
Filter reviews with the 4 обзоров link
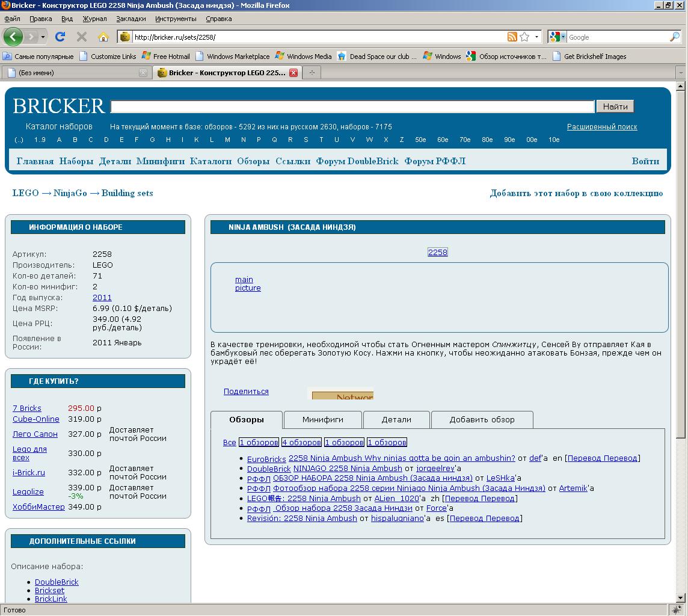click(301, 442)
